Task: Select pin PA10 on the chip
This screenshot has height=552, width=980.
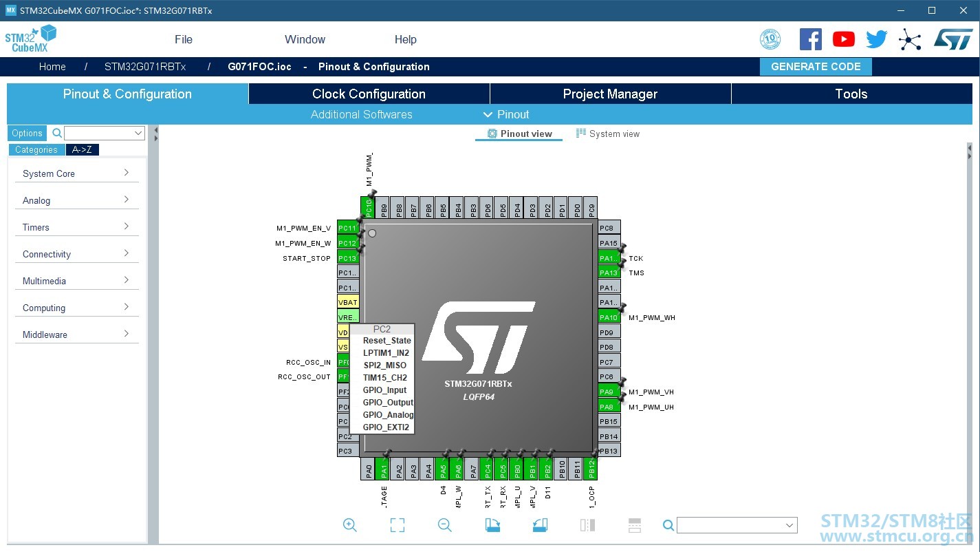Action: tap(609, 317)
